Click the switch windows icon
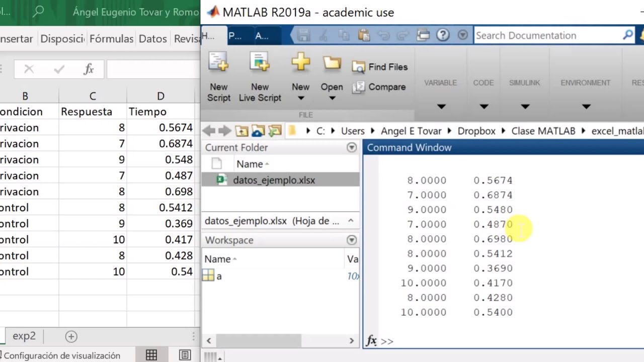This screenshot has width=644, height=362. (423, 35)
